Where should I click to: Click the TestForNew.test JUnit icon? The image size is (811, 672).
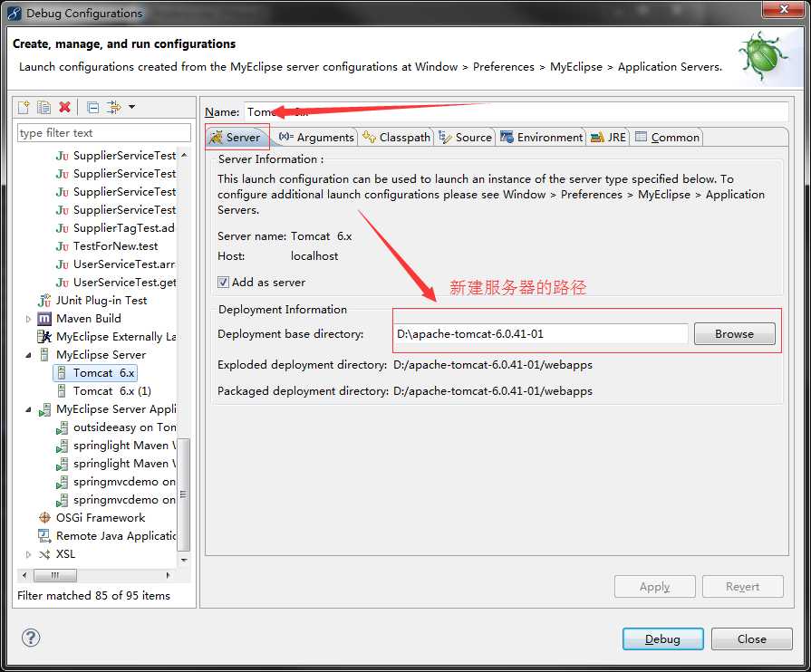[62, 246]
